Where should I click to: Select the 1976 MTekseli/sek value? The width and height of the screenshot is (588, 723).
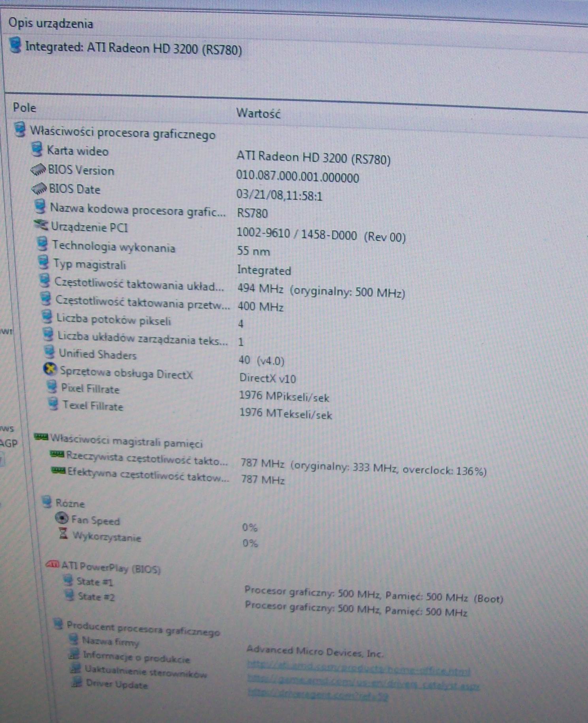[286, 413]
